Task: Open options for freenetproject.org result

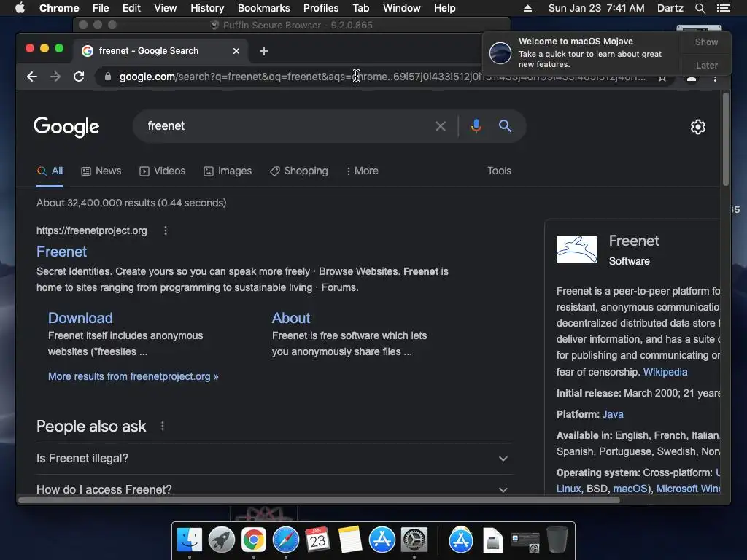Action: coord(166,230)
